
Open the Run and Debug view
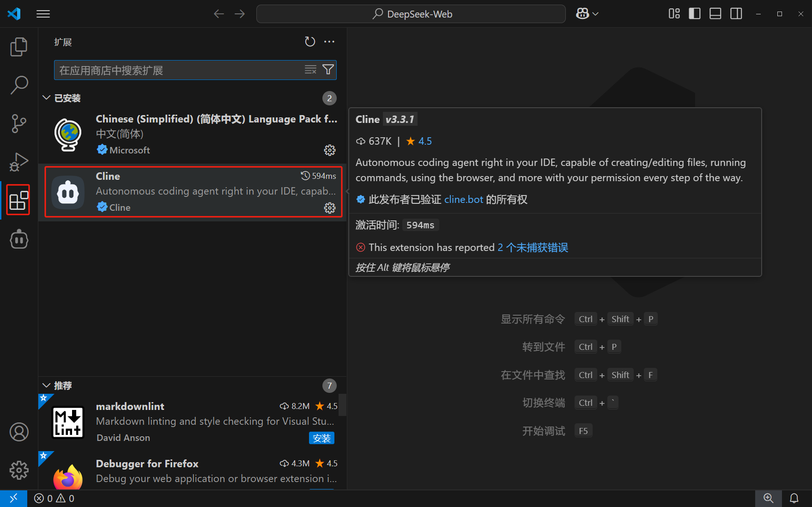pos(18,162)
